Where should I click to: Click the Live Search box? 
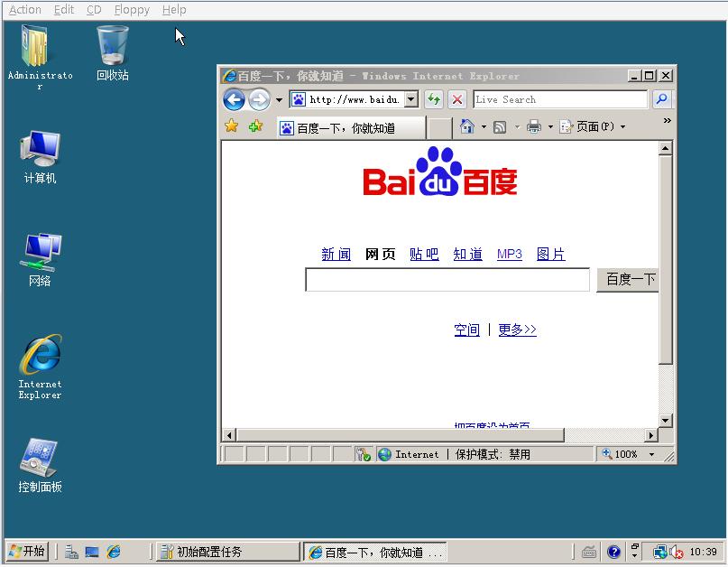click(560, 99)
